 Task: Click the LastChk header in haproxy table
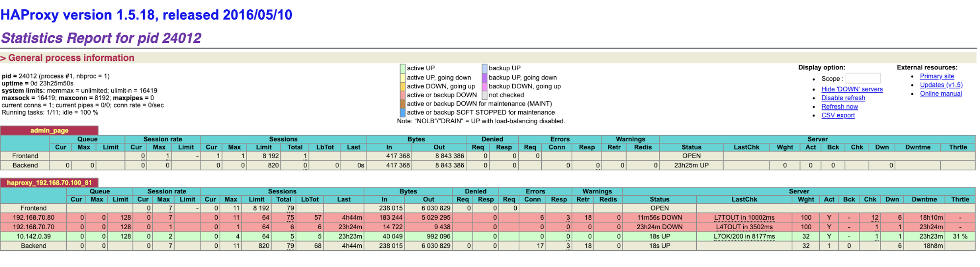744,199
